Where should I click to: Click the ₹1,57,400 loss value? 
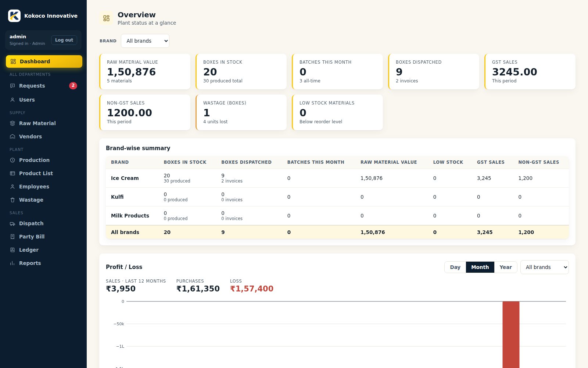tap(252, 289)
